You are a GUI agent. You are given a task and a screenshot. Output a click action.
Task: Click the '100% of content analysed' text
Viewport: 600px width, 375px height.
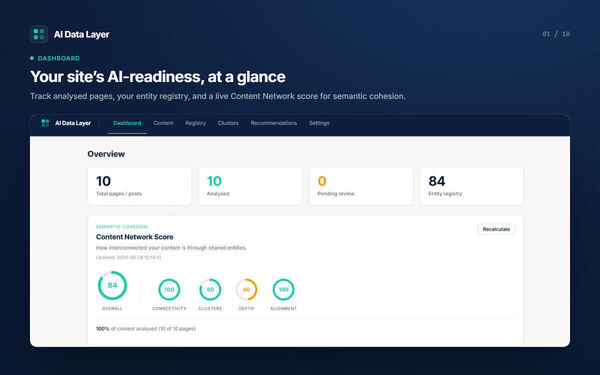pos(146,329)
